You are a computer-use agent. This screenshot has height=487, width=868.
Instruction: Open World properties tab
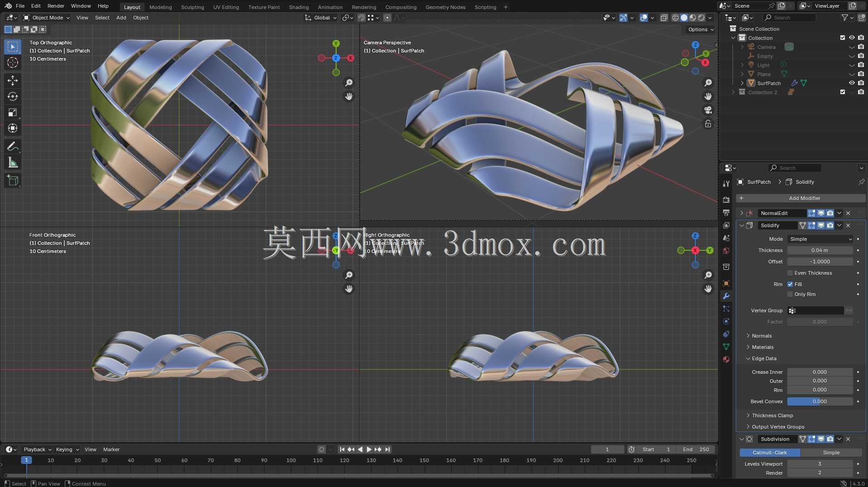point(726,251)
